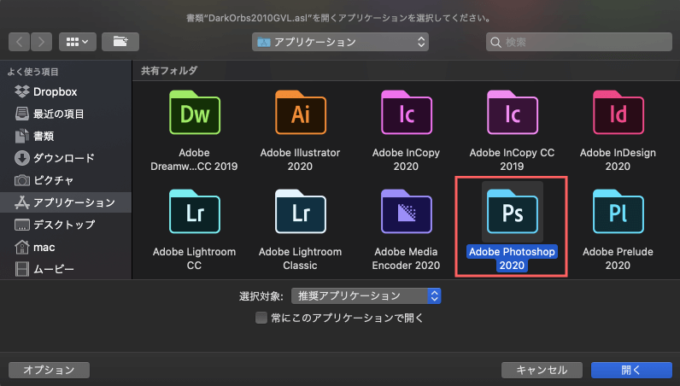This screenshot has width=680, height=386.
Task: Open 最近の項目 in the sidebar
Action: (x=65, y=114)
